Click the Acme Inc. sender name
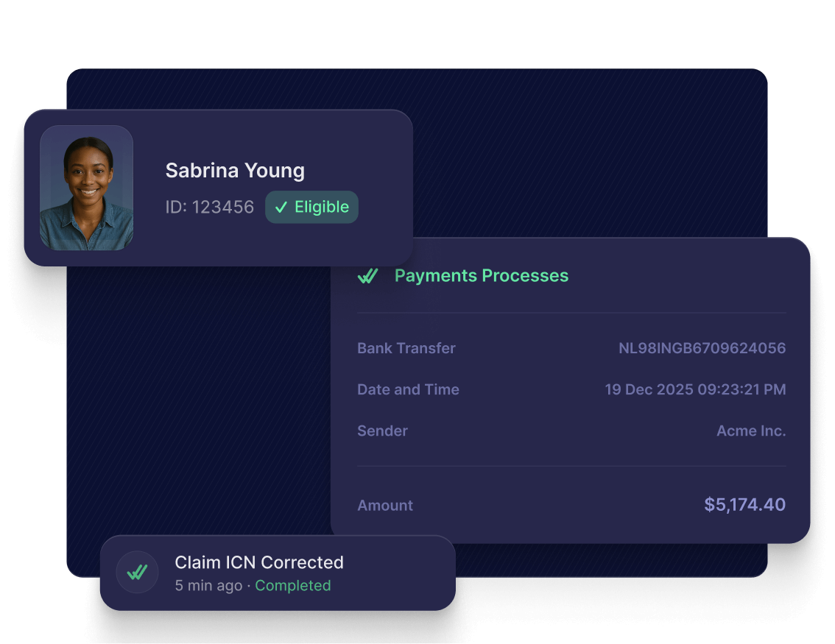835x644 pixels. 751,431
